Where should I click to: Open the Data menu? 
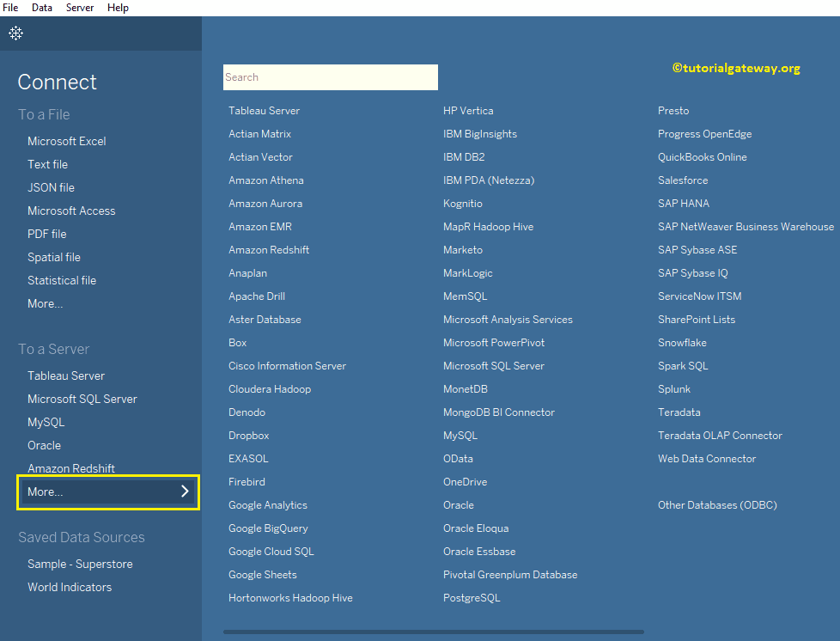pos(42,8)
